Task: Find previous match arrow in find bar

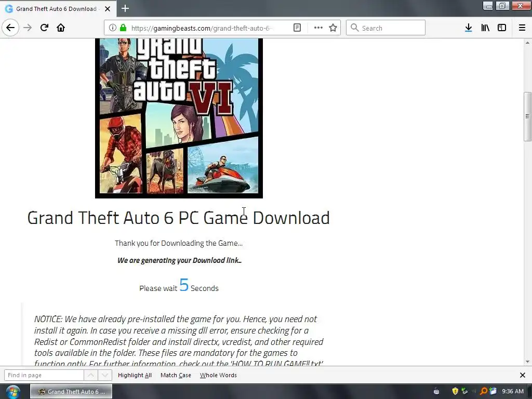Action: click(x=91, y=375)
